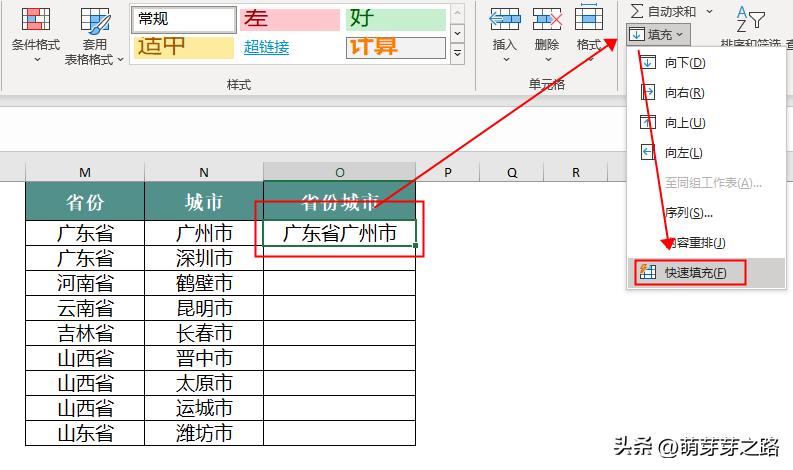Select column M header

(85, 172)
